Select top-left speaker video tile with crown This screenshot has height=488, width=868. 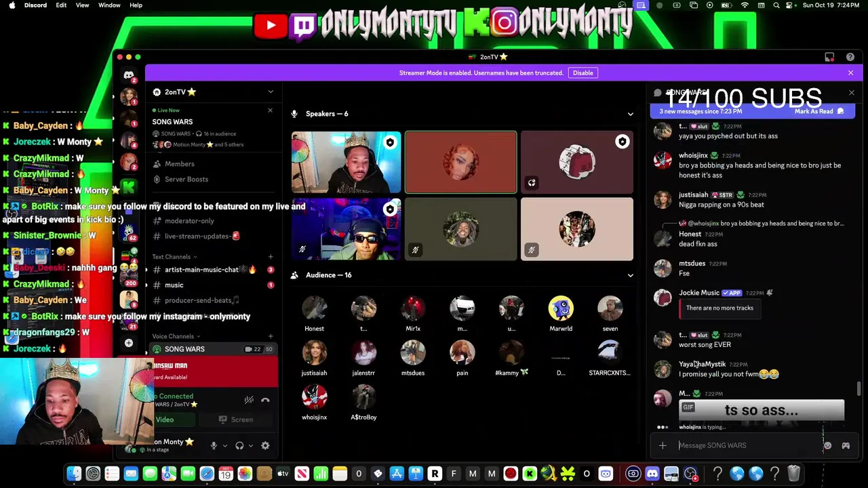pos(346,163)
